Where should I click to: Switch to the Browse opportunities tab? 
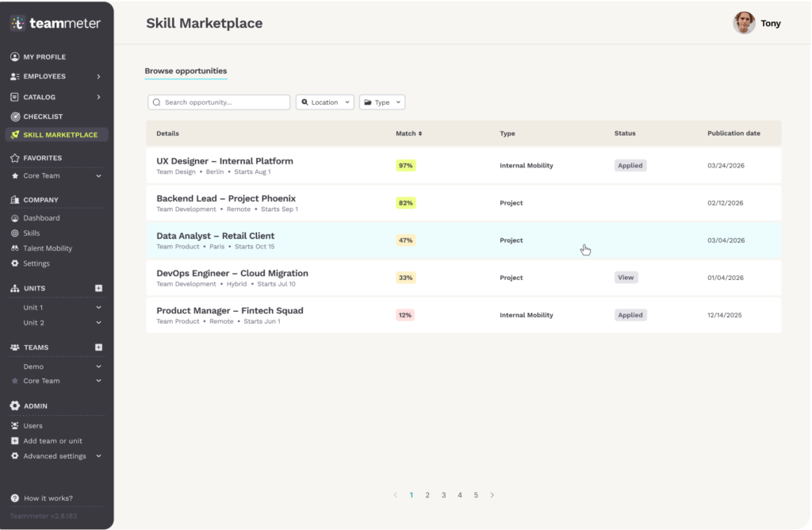(186, 71)
